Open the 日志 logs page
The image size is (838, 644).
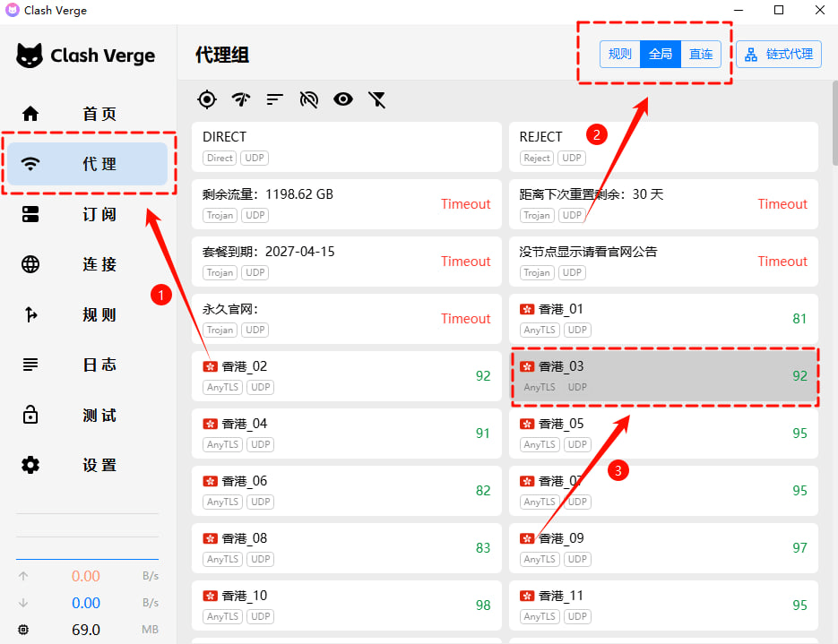point(88,365)
